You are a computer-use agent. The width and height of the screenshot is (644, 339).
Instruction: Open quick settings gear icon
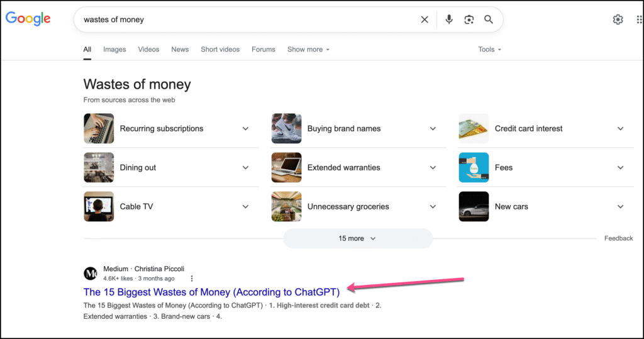point(618,19)
